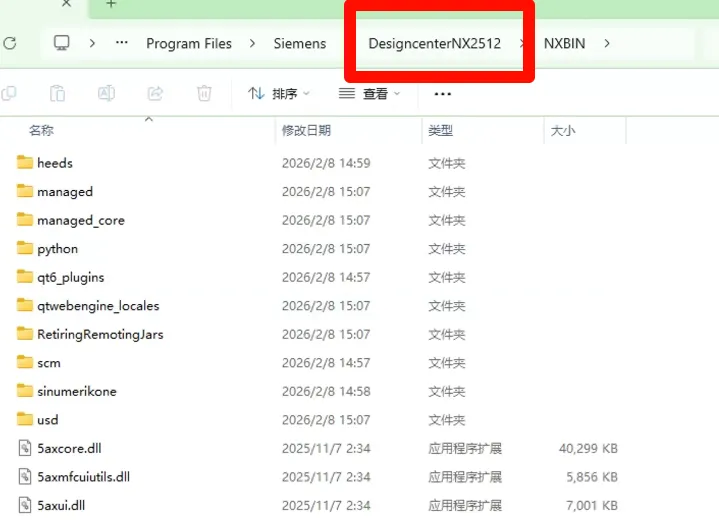Viewport: 719px width, 523px height.
Task: Select the heeds folder icon
Action: tap(25, 162)
